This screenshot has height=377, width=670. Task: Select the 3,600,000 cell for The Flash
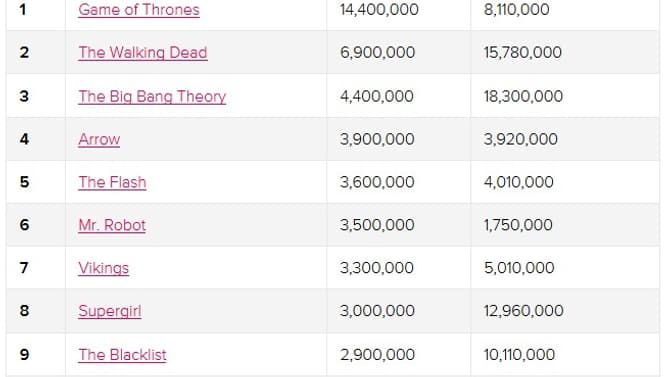[x=377, y=182]
